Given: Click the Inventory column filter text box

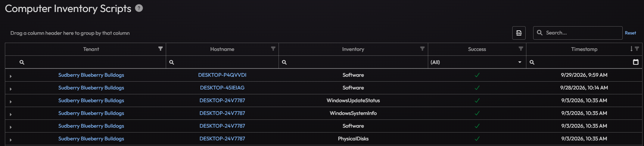Looking at the screenshot, I should pyautogui.click(x=353, y=62).
